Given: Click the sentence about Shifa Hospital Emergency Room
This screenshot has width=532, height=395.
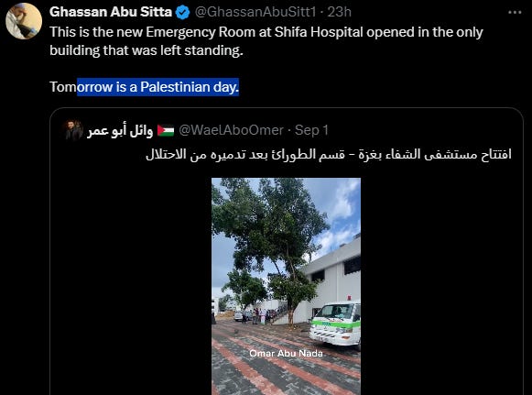Looking at the screenshot, I should (266, 32).
